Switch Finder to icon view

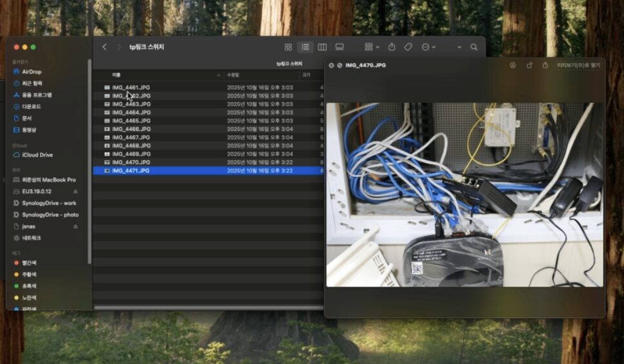[x=288, y=47]
